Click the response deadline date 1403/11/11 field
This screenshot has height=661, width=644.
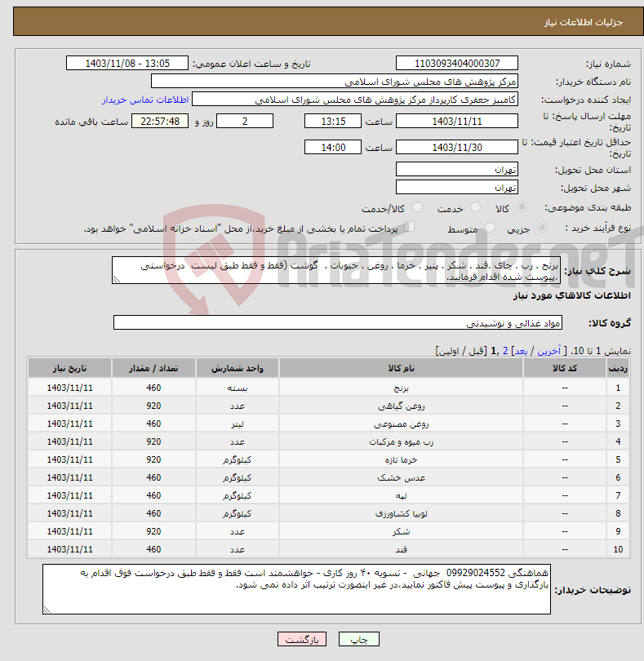[x=457, y=121]
